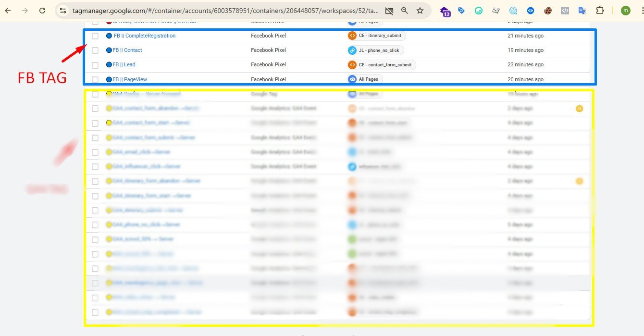Screen dimensions: 644x336
Task: Click the paused icon on GA4_contact_form_abandon row
Action: coord(580,109)
